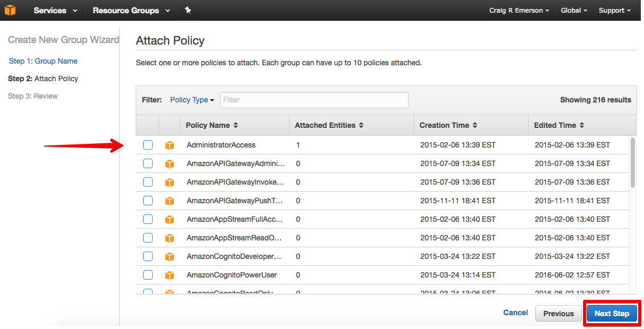
Task: Click the pin shortcut icon in navbar
Action: (x=188, y=10)
